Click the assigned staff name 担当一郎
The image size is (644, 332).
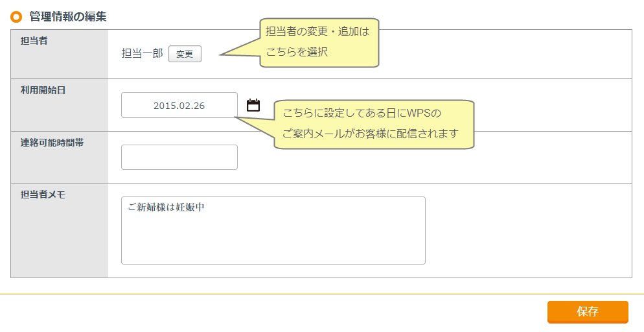(x=142, y=54)
